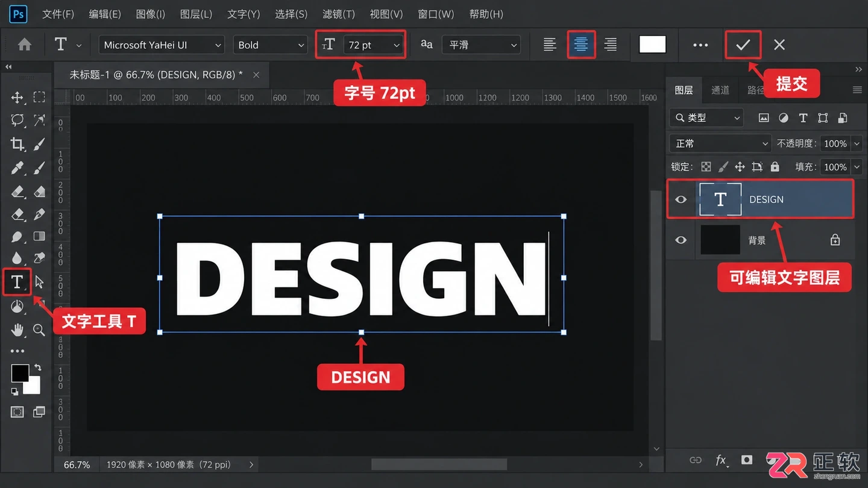Image resolution: width=868 pixels, height=488 pixels.
Task: Open the 文字(Y) menu
Action: [244, 14]
